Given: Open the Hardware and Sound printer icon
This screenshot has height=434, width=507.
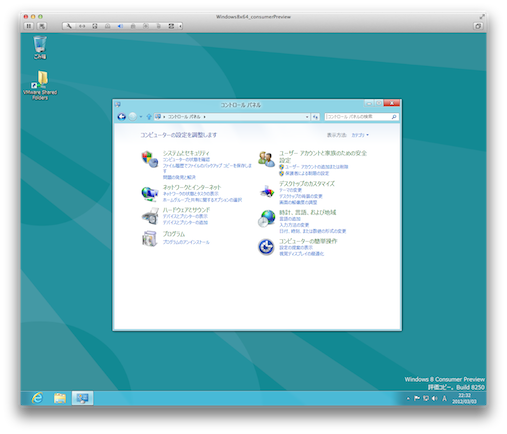Looking at the screenshot, I should [150, 216].
